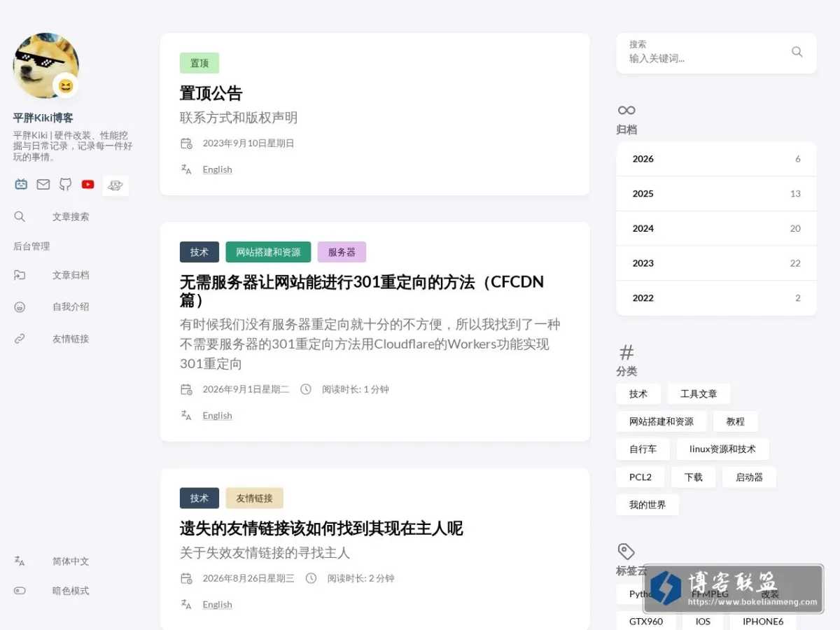This screenshot has height=630, width=840.
Task: Open the YouTube channel icon
Action: (x=87, y=185)
